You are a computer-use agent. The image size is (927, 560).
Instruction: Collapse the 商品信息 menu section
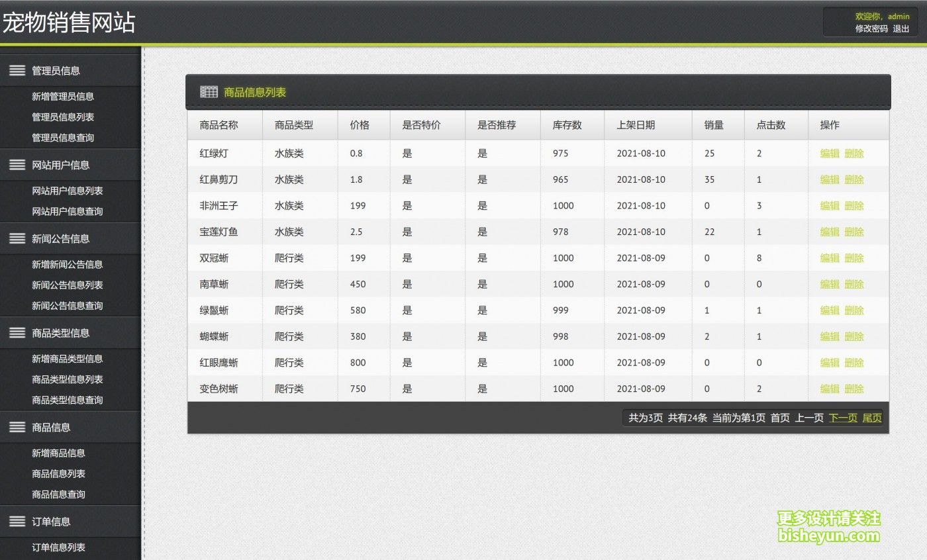70,428
